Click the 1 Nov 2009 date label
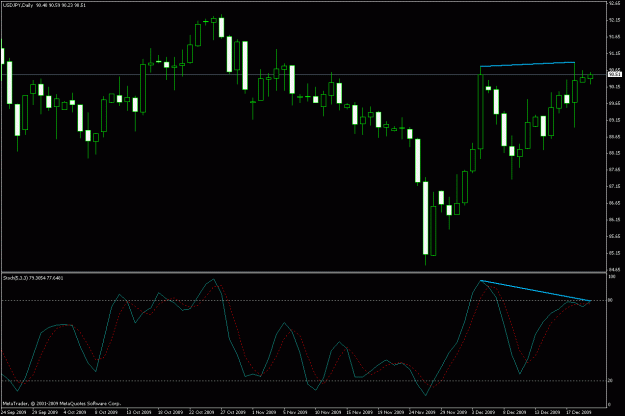Image resolution: width=625 pixels, height=416 pixels. pyautogui.click(x=264, y=412)
